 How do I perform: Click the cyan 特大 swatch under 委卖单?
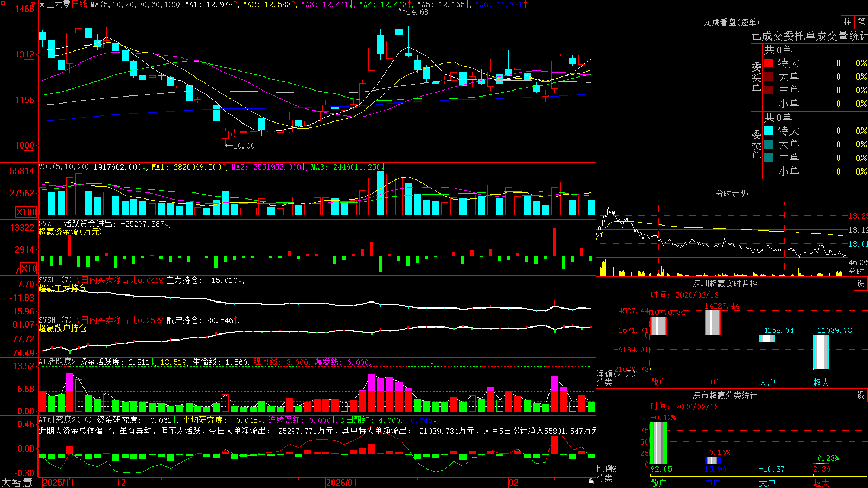tap(768, 131)
